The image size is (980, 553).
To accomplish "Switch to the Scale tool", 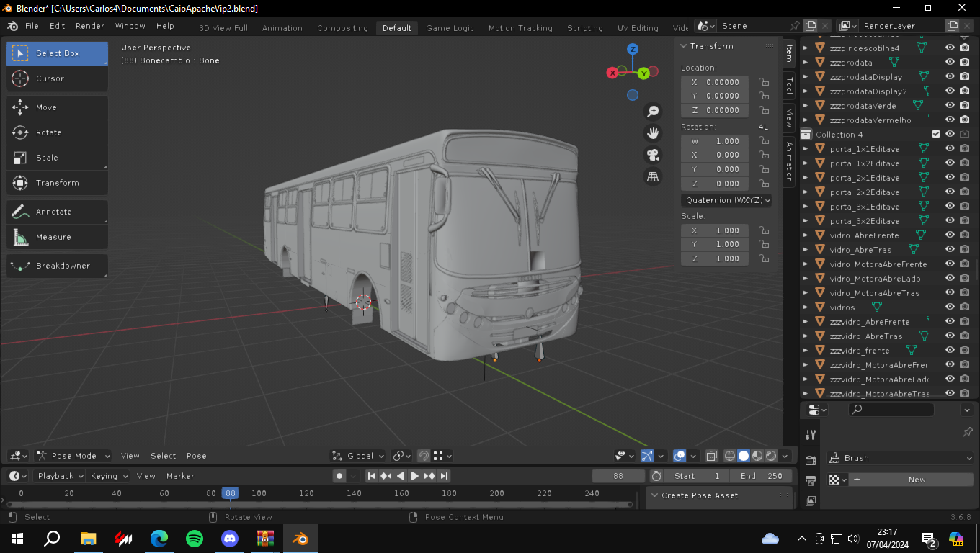I will [58, 158].
